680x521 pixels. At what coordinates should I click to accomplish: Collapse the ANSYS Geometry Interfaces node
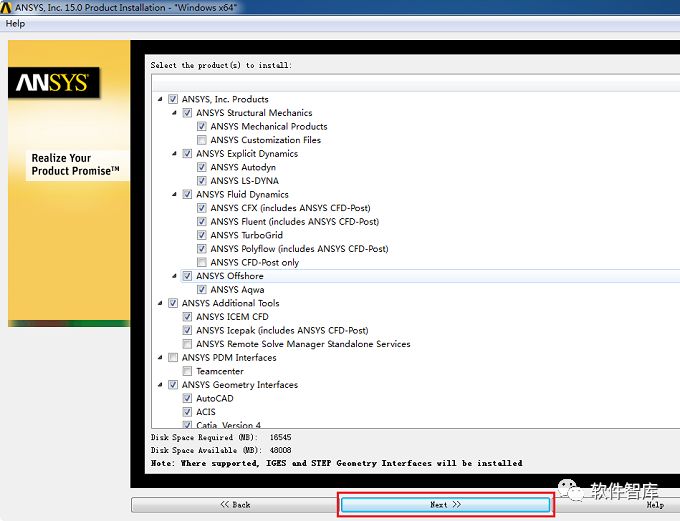(x=160, y=385)
